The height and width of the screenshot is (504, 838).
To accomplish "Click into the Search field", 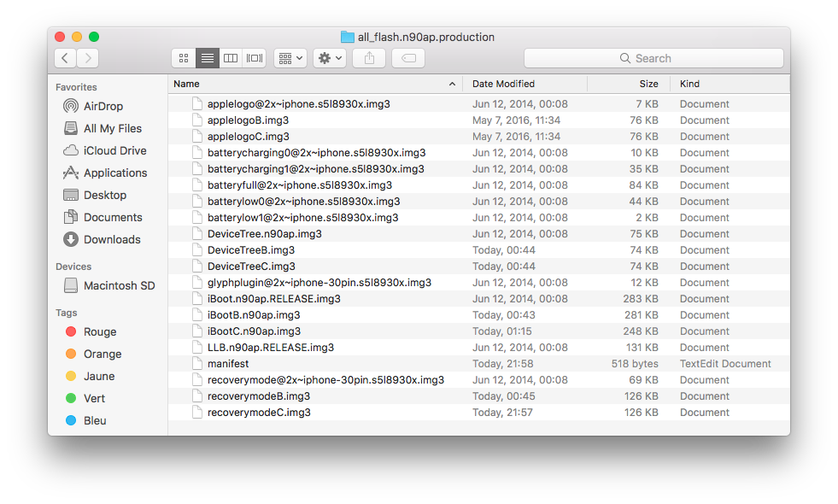I will [653, 58].
